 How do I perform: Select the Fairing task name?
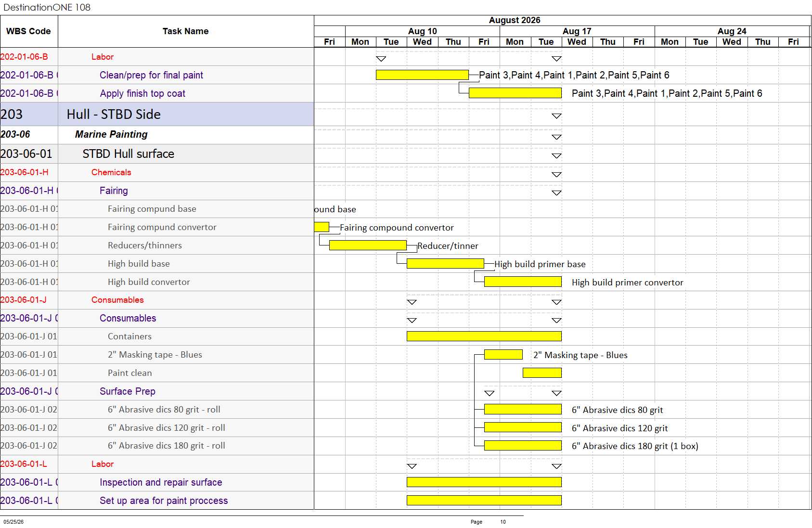click(114, 191)
